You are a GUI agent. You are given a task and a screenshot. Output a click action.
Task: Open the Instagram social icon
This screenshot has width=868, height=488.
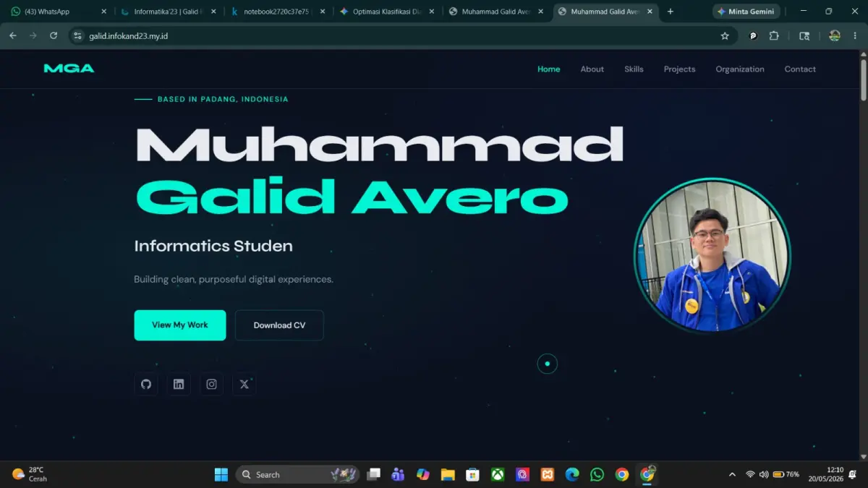pyautogui.click(x=211, y=384)
